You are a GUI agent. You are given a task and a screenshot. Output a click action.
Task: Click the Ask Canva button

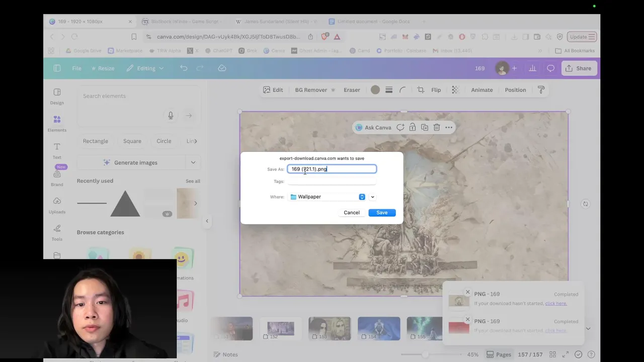point(373,128)
